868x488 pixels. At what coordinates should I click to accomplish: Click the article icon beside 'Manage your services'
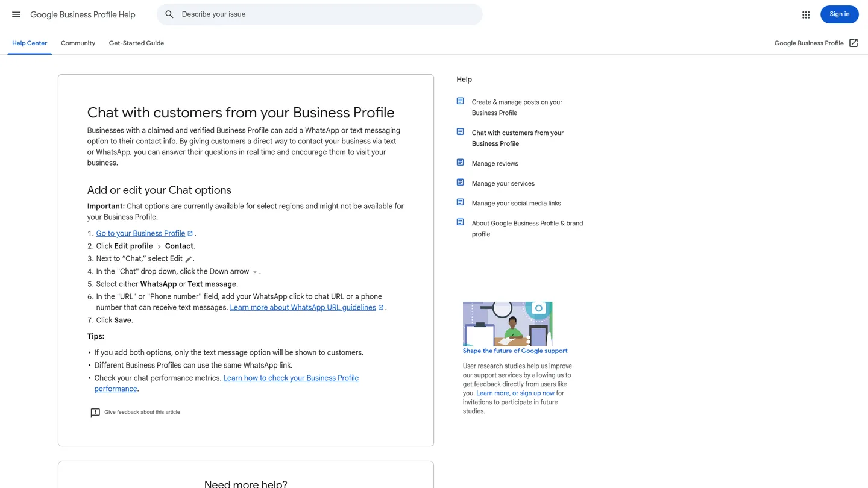click(x=460, y=183)
